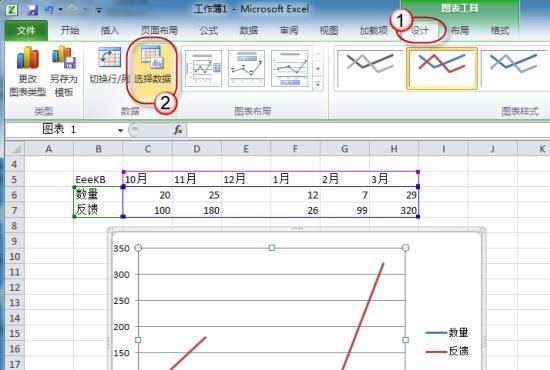Screen dimensions: 550x370
Task: Open the File (文件) tab
Action: [x=26, y=31]
